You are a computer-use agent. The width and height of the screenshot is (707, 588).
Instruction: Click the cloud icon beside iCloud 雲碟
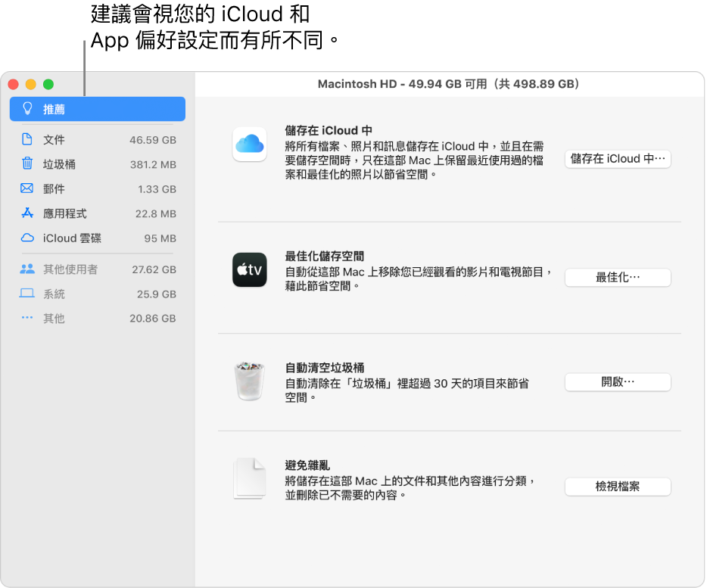pos(27,238)
